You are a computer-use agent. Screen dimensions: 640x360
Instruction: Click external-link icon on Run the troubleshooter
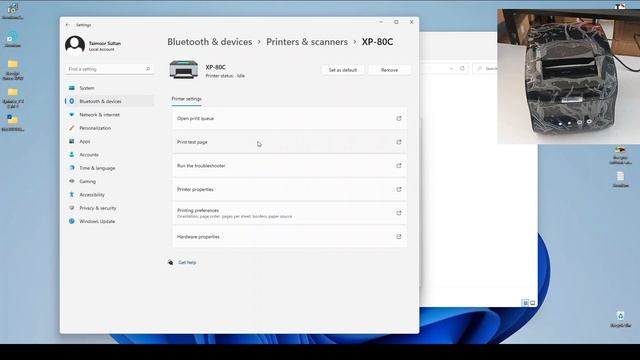(x=399, y=166)
